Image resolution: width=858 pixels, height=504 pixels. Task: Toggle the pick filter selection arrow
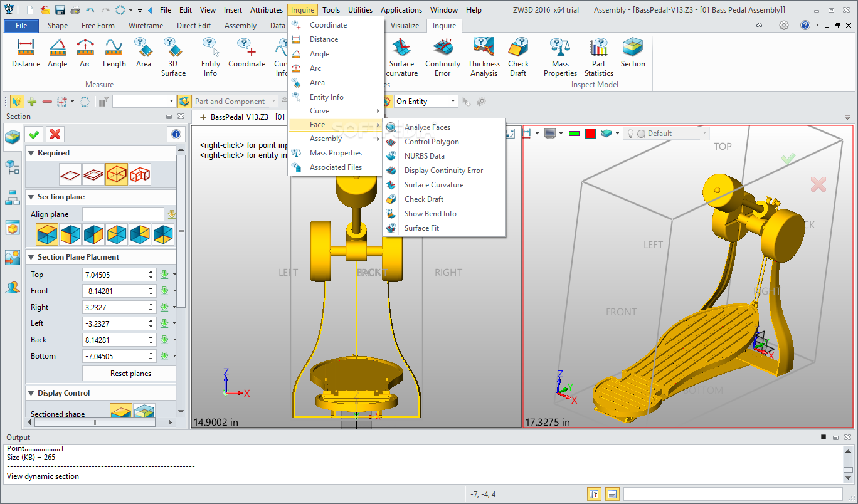16,101
